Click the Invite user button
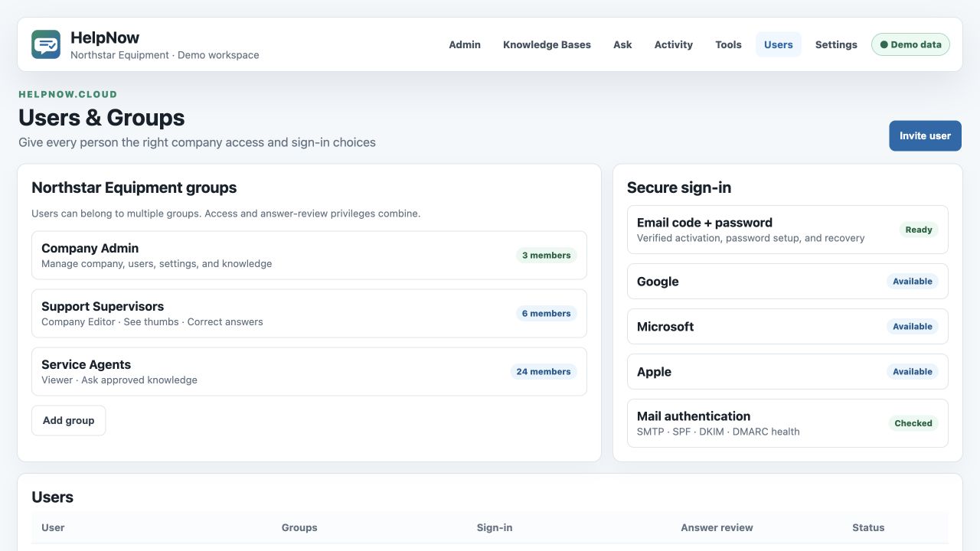Image resolution: width=980 pixels, height=551 pixels. [925, 135]
